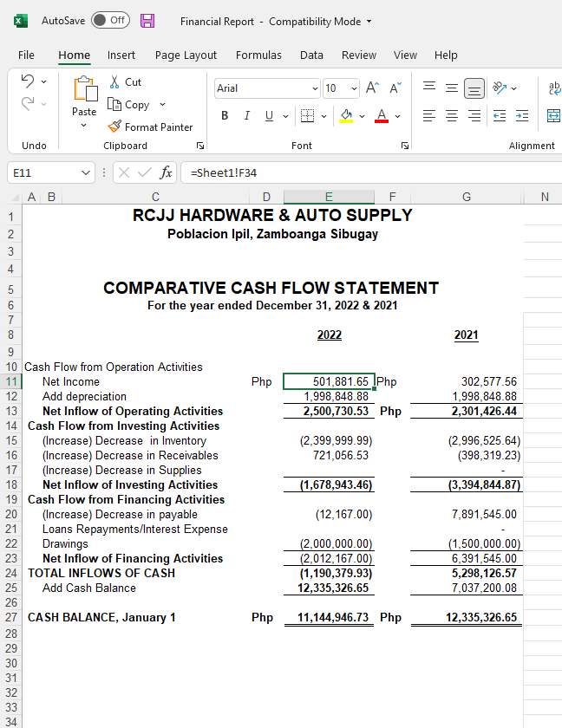The height and width of the screenshot is (728, 562).
Task: Select Middle Align icon
Action: 452,88
